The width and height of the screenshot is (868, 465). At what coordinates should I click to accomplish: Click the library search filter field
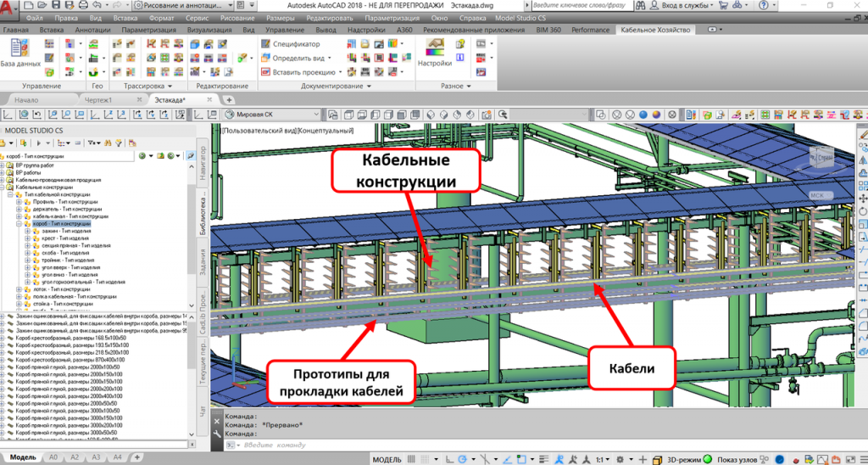(x=66, y=157)
